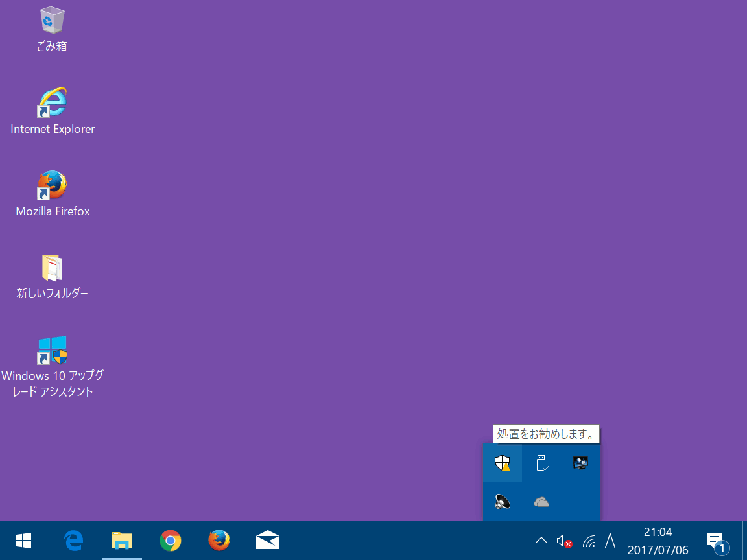Viewport: 747px width, 560px height.
Task: Open the Windows Start menu
Action: pyautogui.click(x=23, y=541)
